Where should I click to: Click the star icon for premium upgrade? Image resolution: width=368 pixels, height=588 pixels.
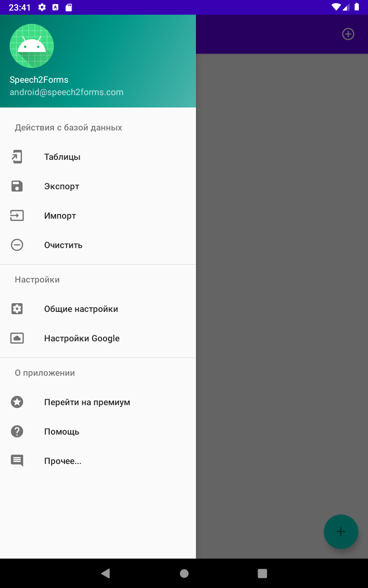17,402
